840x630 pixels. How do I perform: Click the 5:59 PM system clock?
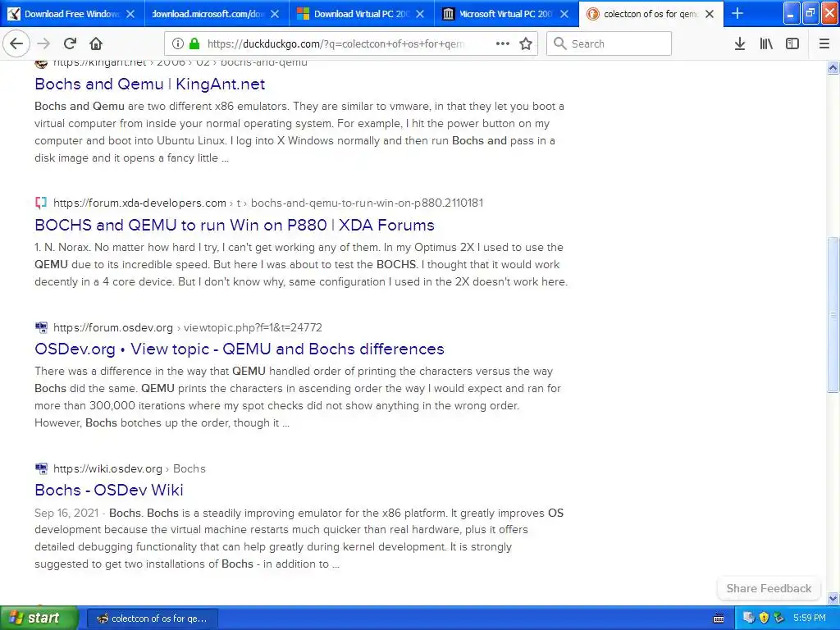click(x=810, y=618)
